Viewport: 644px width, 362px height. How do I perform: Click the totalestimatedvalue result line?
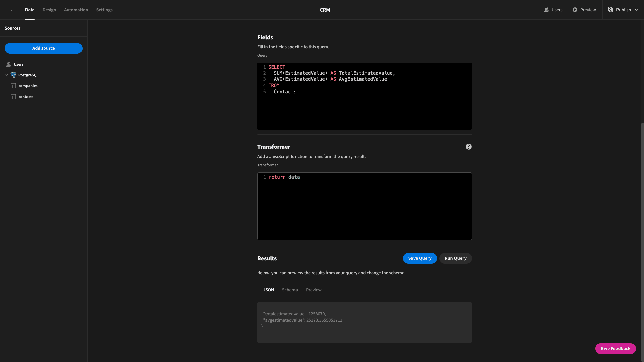294,314
